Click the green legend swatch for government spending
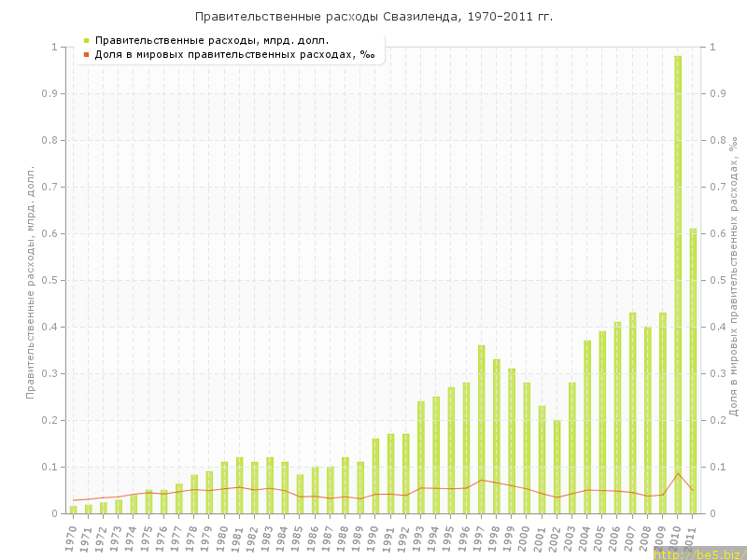Screen dimensions: 747x560 (86, 41)
